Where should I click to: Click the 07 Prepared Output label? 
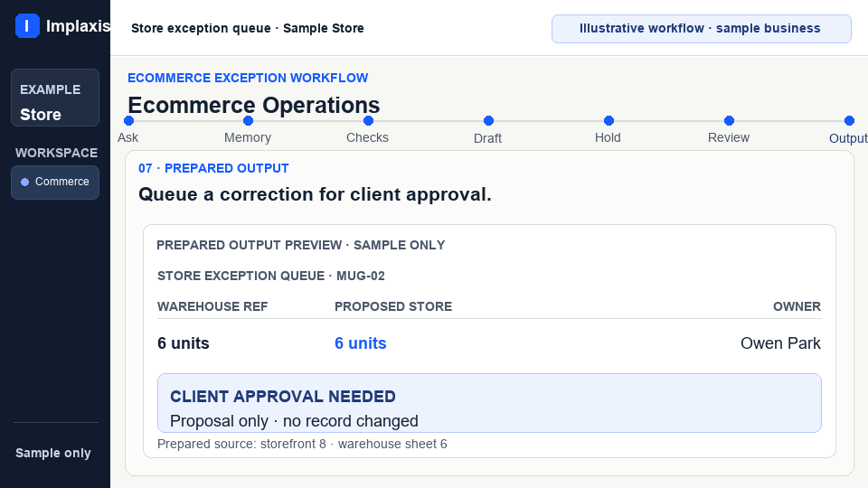tap(213, 168)
